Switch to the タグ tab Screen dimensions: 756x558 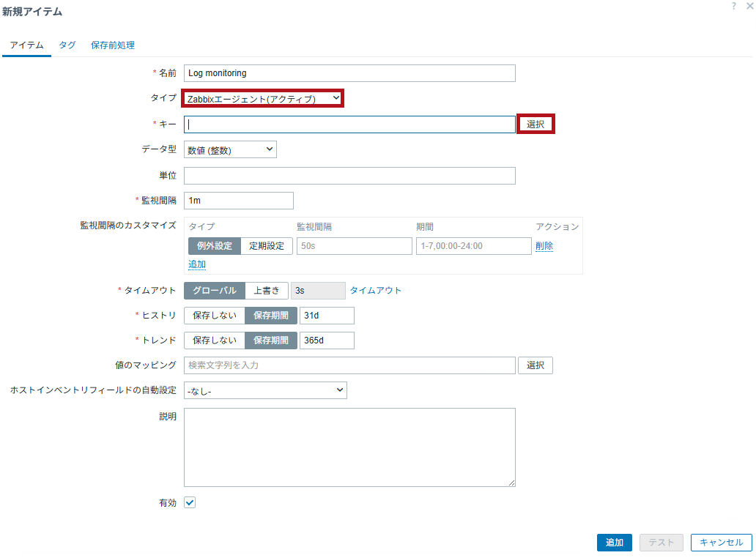[x=67, y=45]
